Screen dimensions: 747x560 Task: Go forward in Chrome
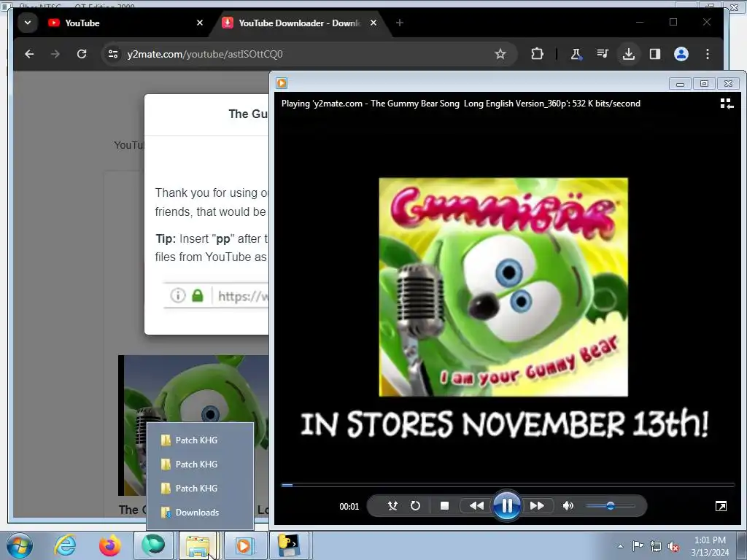coord(55,54)
